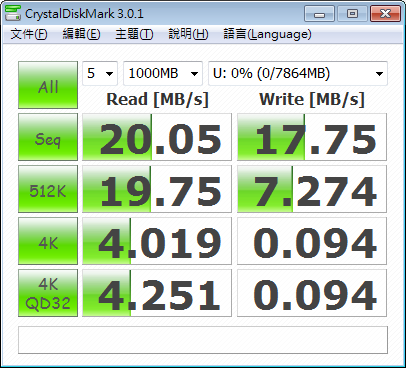Open the 說明(H) menu
This screenshot has height=368, width=406.
[x=188, y=34]
